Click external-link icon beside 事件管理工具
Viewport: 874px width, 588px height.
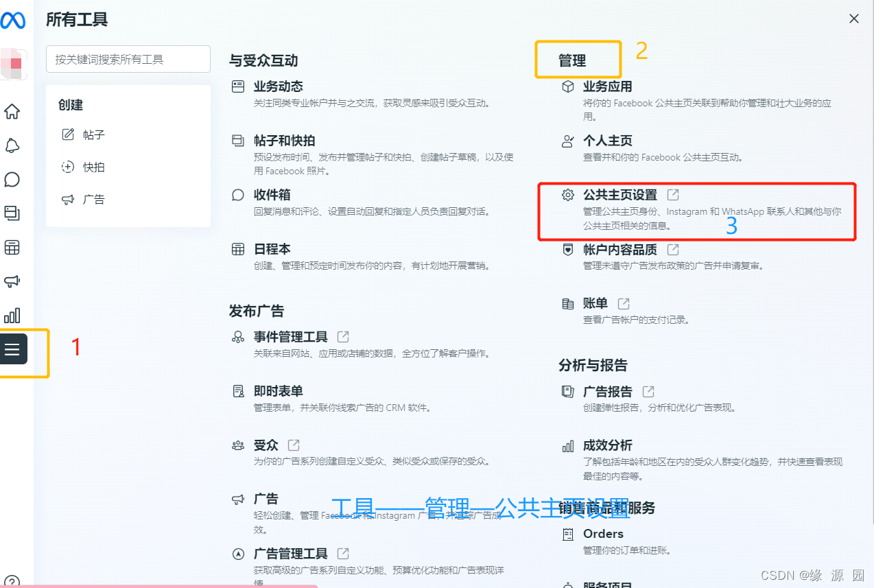(343, 337)
